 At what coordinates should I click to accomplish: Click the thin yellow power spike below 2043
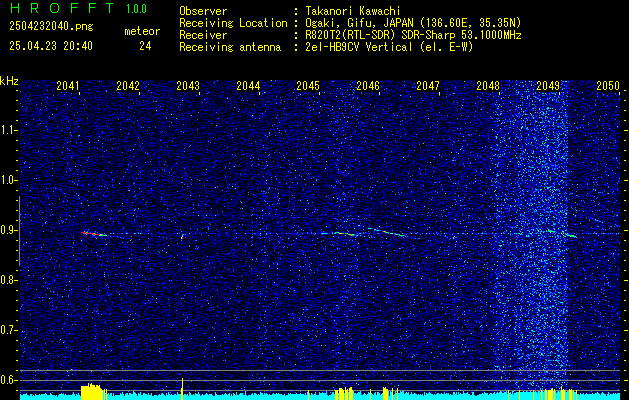(183, 389)
